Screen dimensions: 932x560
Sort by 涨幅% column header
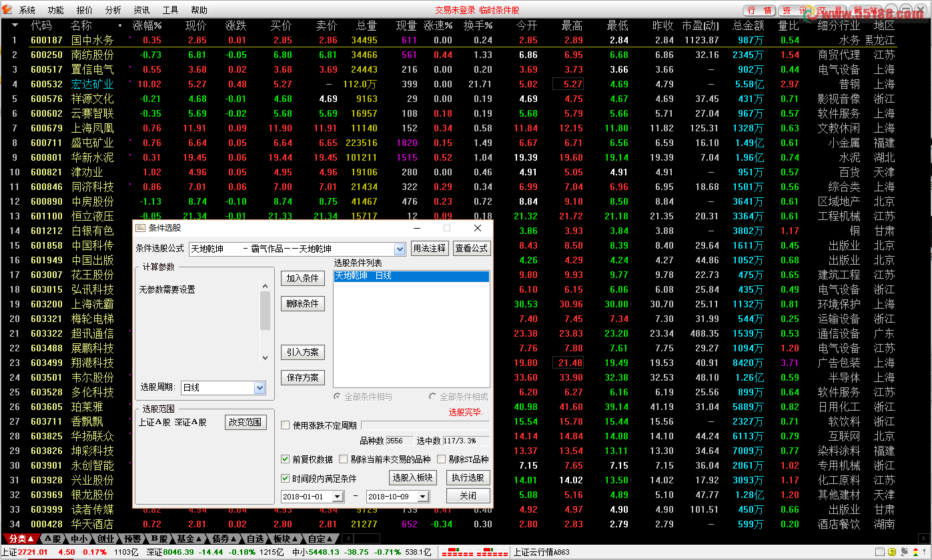click(x=147, y=25)
